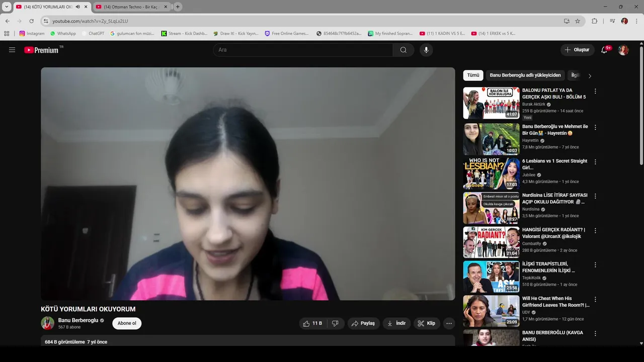The image size is (644, 362).
Task: Open İLİŞKİ TERAPİSTLERİ video thumbnail
Action: point(491,277)
